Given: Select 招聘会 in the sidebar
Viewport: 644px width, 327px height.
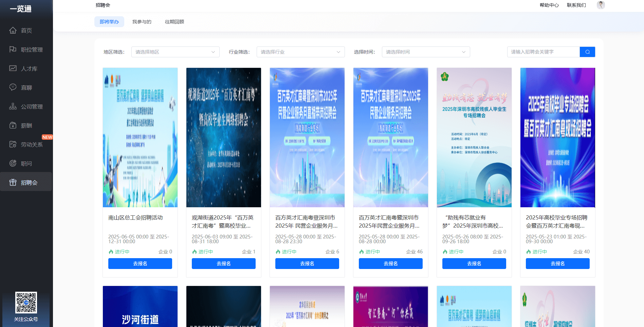Looking at the screenshot, I should click(26, 182).
